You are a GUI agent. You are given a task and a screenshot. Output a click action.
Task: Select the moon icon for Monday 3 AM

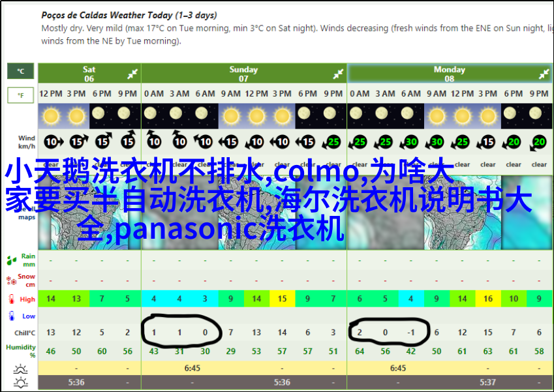(382, 113)
